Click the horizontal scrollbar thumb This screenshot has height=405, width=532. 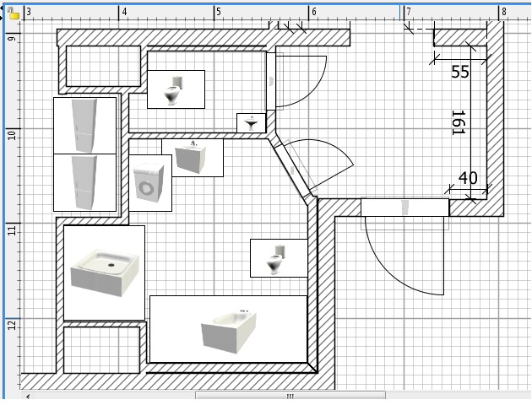[290, 396]
